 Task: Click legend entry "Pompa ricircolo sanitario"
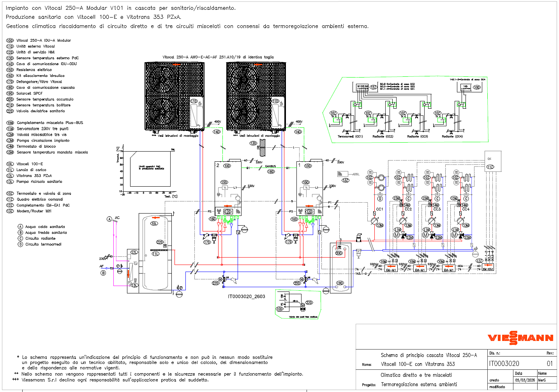tap(39, 182)
